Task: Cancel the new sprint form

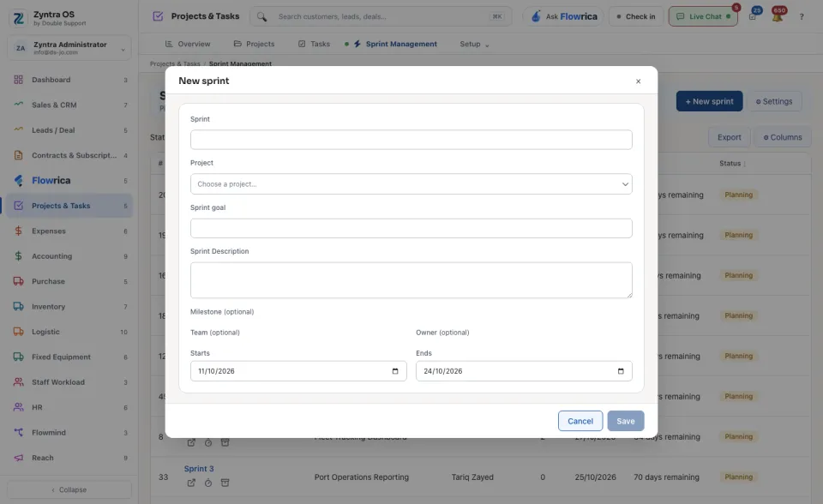Action: tap(580, 421)
